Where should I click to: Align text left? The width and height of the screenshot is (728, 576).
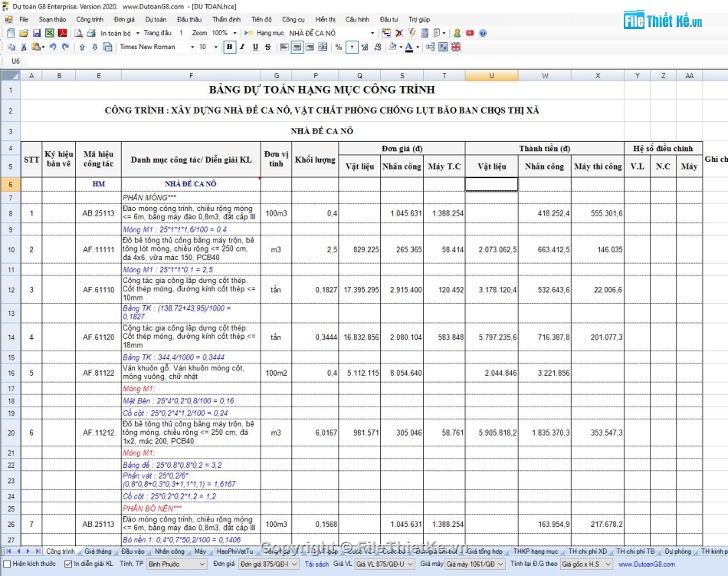coord(284,47)
